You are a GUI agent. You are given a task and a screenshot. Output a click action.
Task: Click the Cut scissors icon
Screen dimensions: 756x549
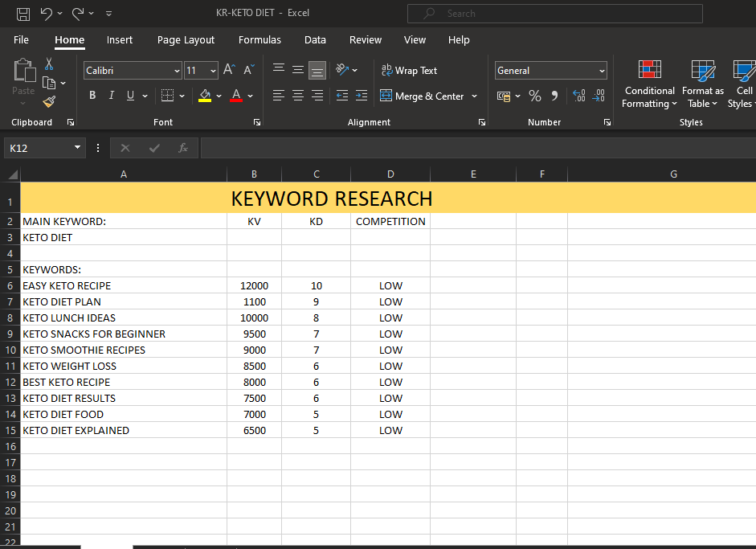click(x=50, y=64)
